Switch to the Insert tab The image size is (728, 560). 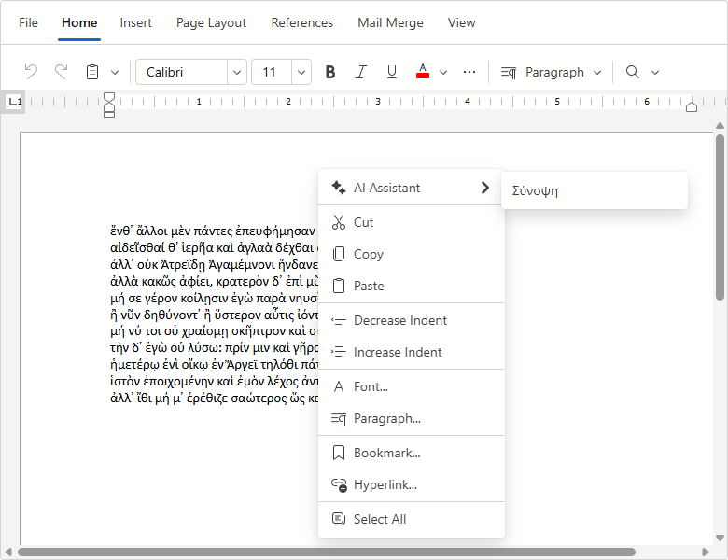(135, 22)
